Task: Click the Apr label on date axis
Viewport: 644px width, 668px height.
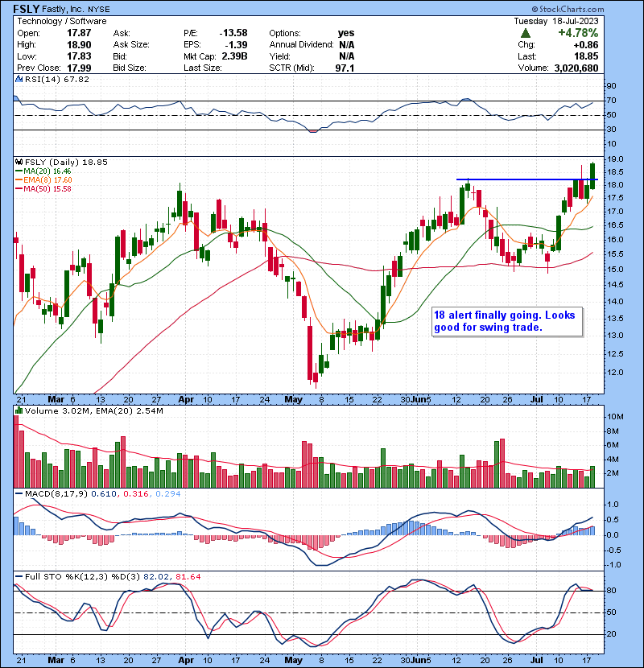Action: click(186, 398)
